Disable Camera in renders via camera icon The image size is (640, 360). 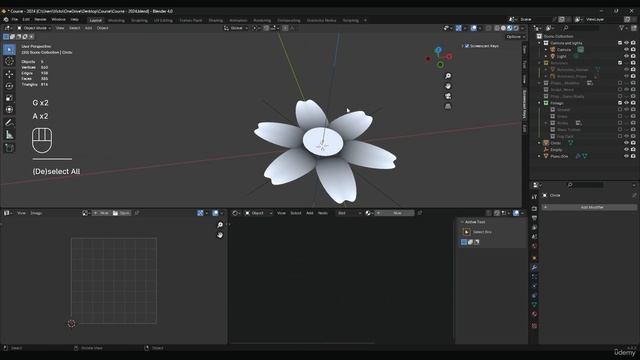pyautogui.click(x=633, y=50)
